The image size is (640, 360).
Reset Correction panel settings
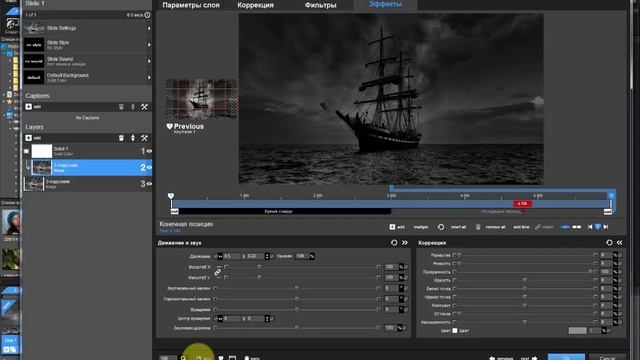[x=609, y=242]
